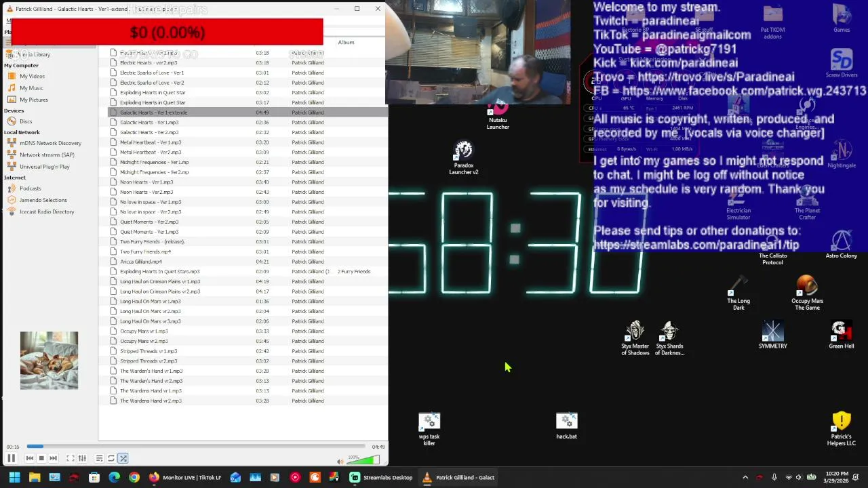Adjust VLC volume slider
Viewport: 868px width, 488px height.
pos(363,460)
